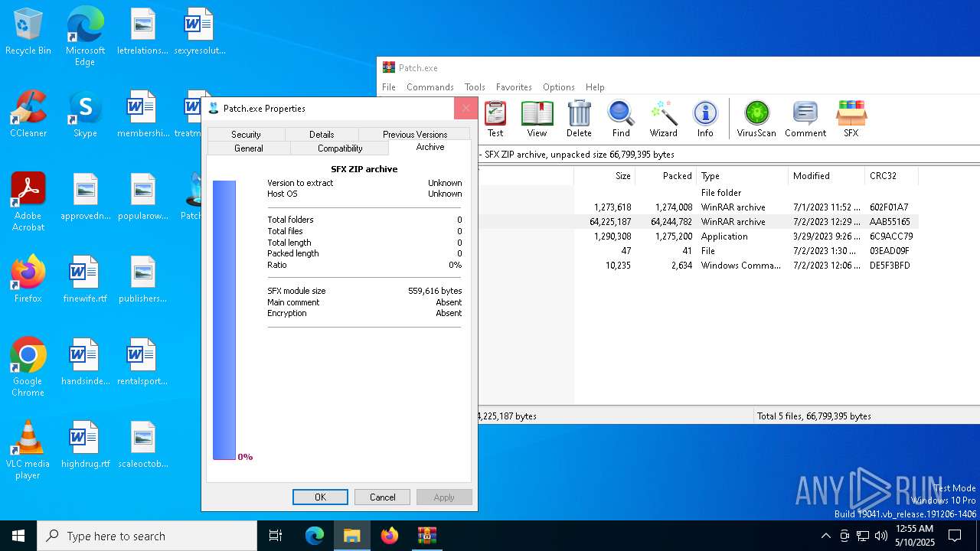Switch to the Previous Versions tab
The width and height of the screenshot is (980, 551).
click(414, 134)
